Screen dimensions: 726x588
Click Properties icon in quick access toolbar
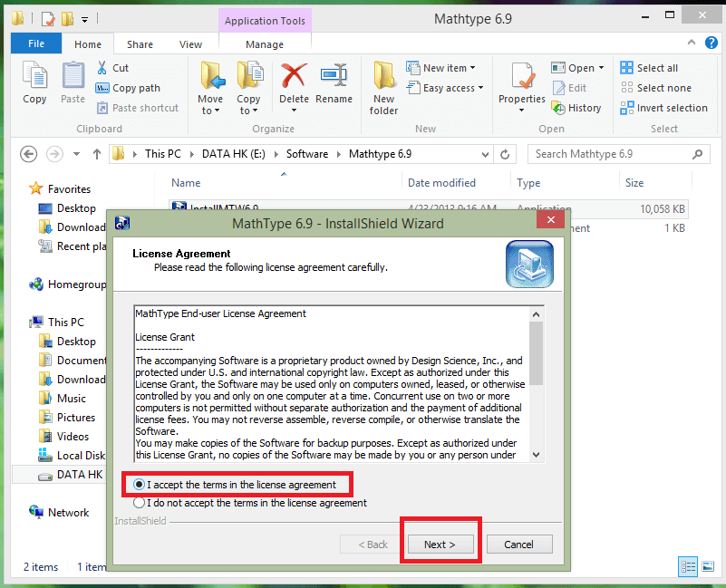point(48,19)
